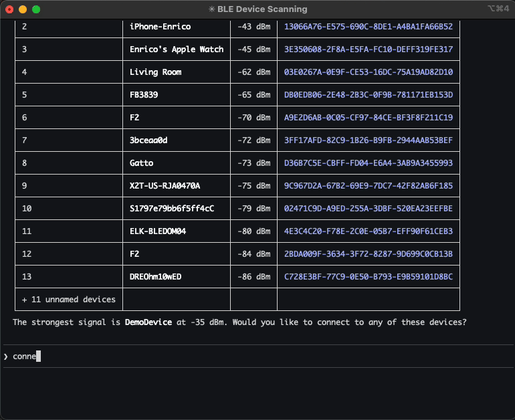
Task: Close the BLE Device Scanning window
Action: click(9, 9)
